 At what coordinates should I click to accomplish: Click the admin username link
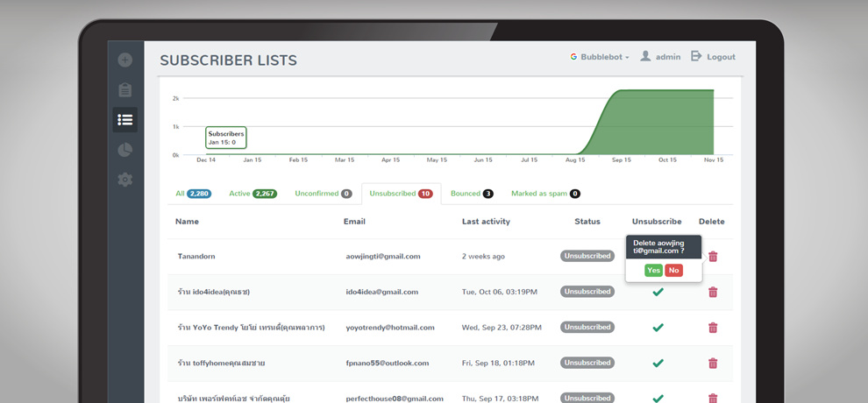[668, 57]
